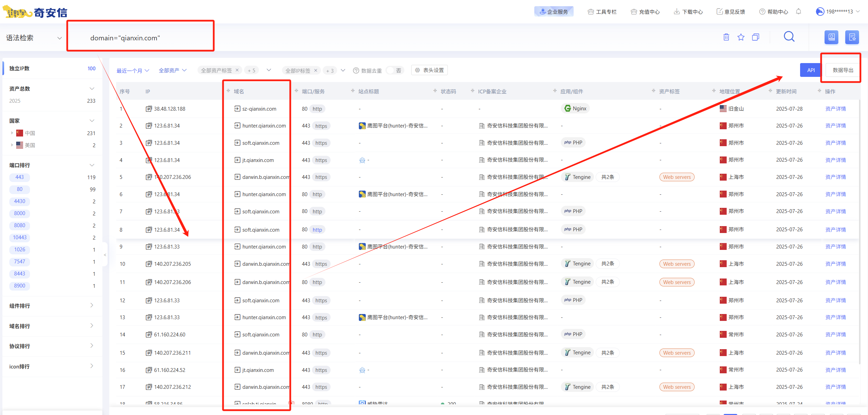Image resolution: width=868 pixels, height=415 pixels.
Task: Click the hunter favicon in row 2 site title
Action: [x=362, y=126]
